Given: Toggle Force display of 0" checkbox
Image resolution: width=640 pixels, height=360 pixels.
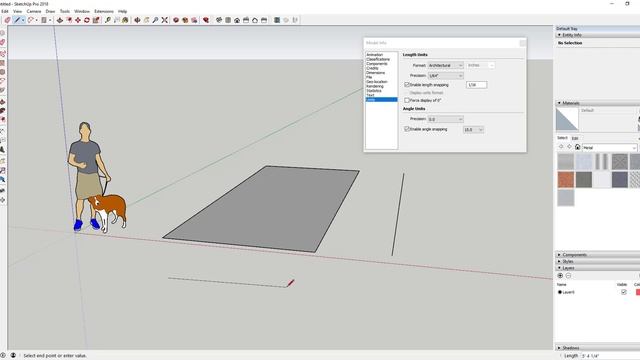Looking at the screenshot, I should click(x=407, y=100).
